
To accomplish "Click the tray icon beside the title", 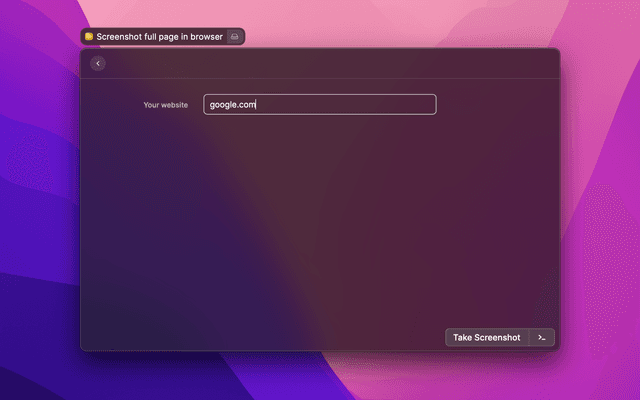I will point(234,36).
